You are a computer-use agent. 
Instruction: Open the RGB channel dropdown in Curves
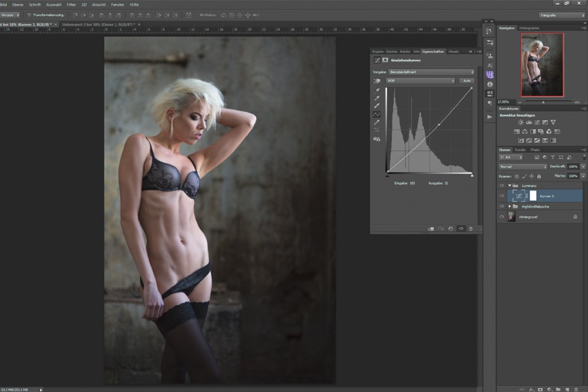pyautogui.click(x=420, y=80)
